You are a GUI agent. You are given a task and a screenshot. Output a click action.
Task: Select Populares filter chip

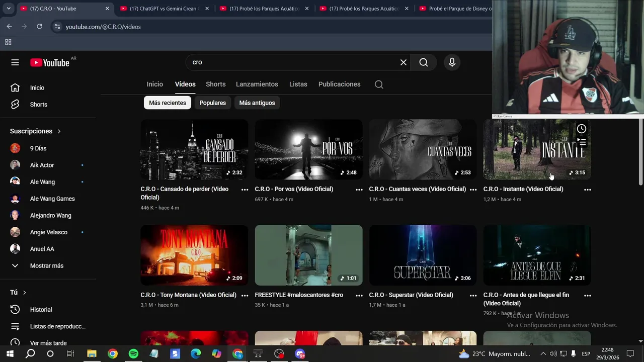[x=212, y=103]
